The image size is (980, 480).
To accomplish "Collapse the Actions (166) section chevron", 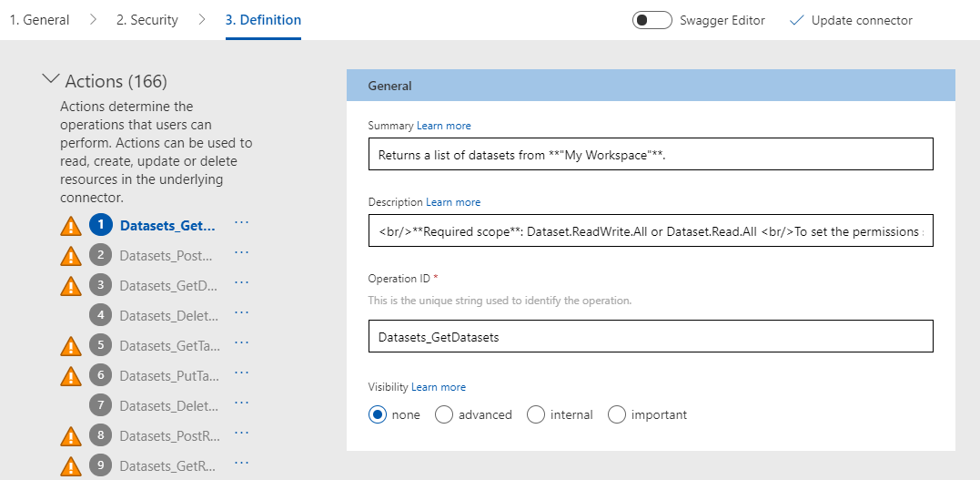I will pyautogui.click(x=50, y=79).
